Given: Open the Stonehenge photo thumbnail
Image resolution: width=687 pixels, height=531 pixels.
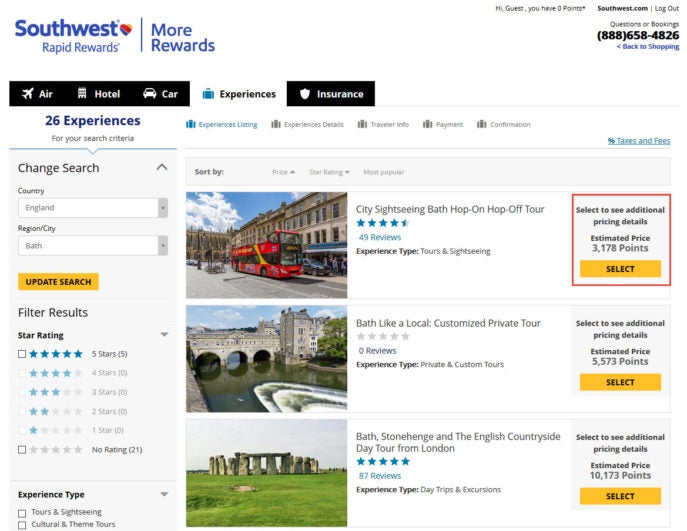Looking at the screenshot, I should tap(266, 473).
